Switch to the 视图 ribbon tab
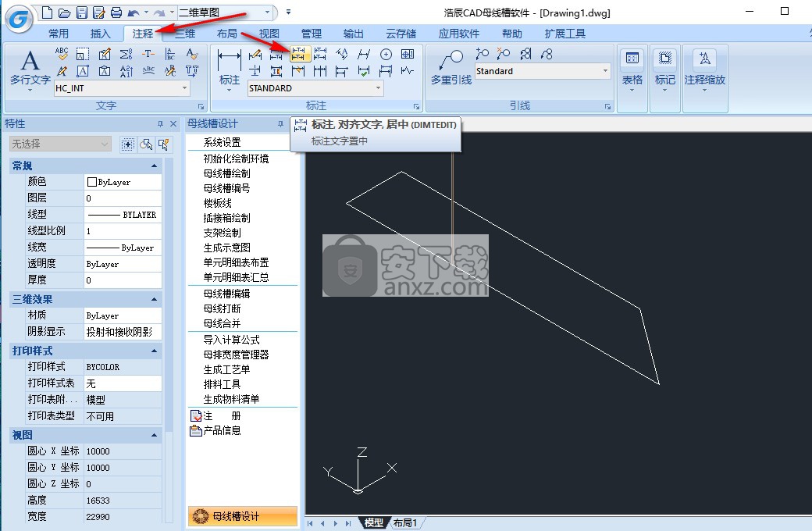This screenshot has height=531, width=812. (x=269, y=34)
